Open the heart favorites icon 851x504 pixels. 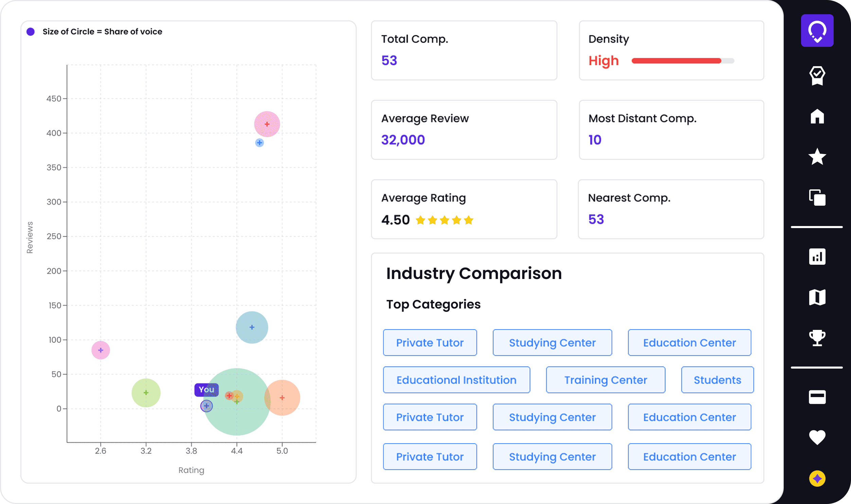point(817,437)
